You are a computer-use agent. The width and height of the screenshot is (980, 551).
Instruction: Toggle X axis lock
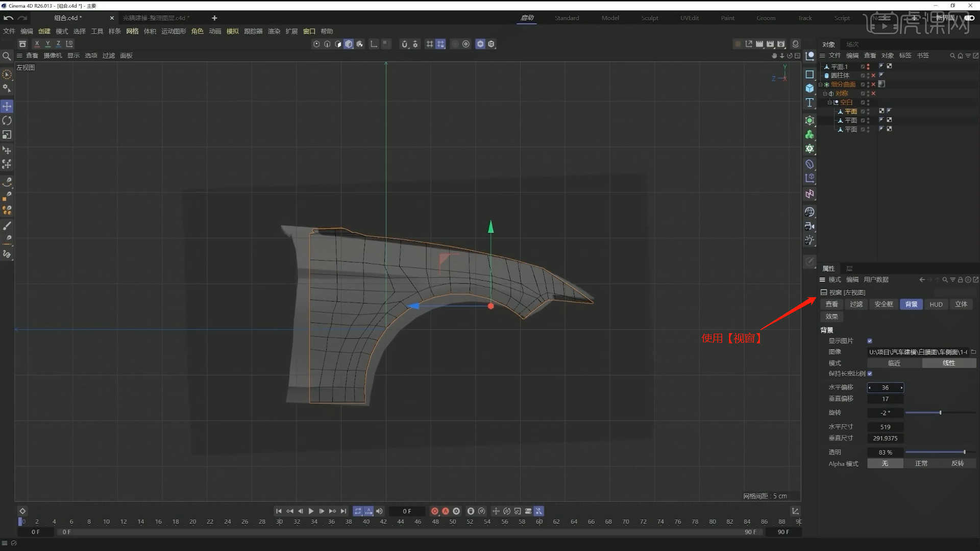(37, 44)
